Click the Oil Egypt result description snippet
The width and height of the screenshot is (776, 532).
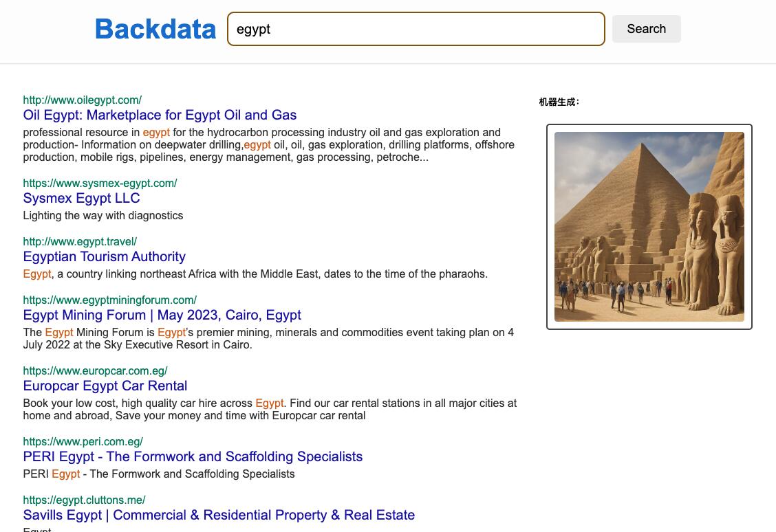tap(268, 144)
